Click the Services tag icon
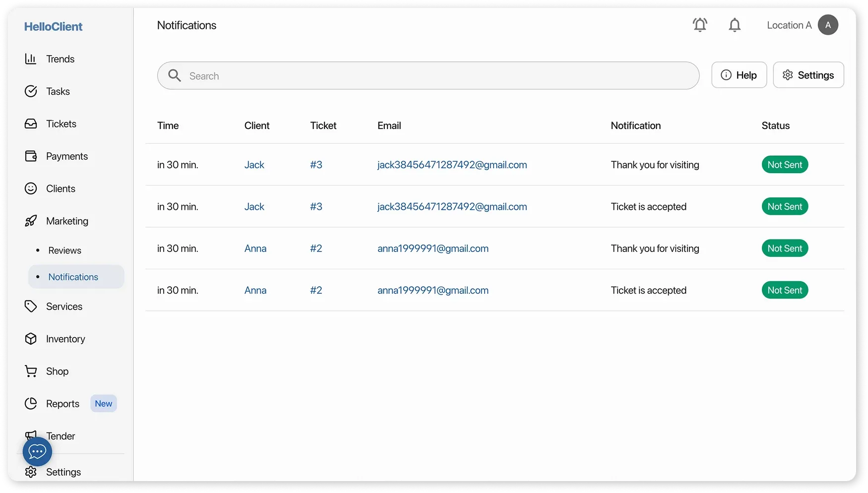 (x=31, y=307)
